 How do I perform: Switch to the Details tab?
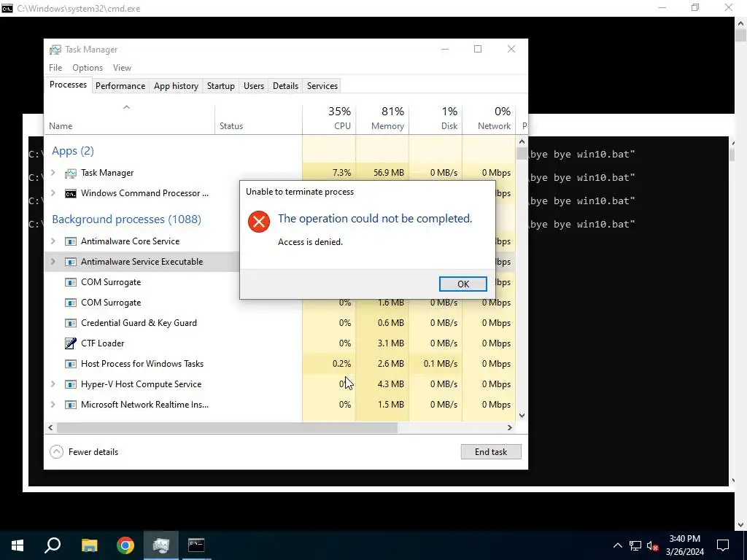[x=285, y=86]
